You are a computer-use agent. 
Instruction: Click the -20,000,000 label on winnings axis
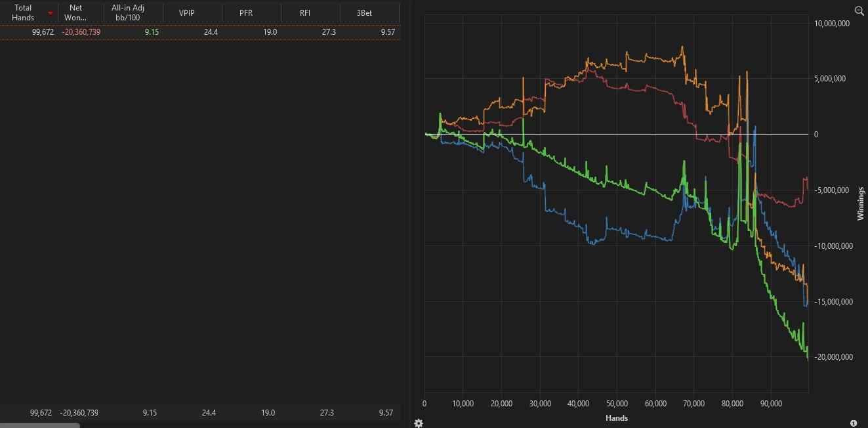pos(833,357)
